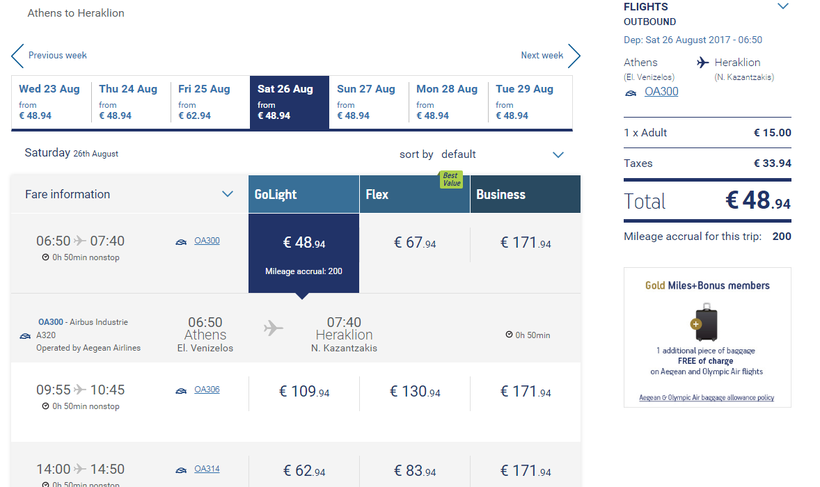Click the airplane icon between Athens and Heraklion summary
This screenshot has width=820, height=487.
(x=702, y=63)
